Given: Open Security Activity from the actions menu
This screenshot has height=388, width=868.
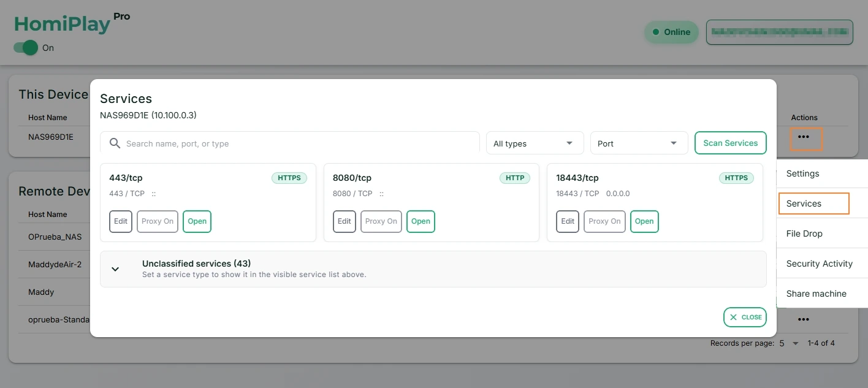Looking at the screenshot, I should tap(822, 264).
